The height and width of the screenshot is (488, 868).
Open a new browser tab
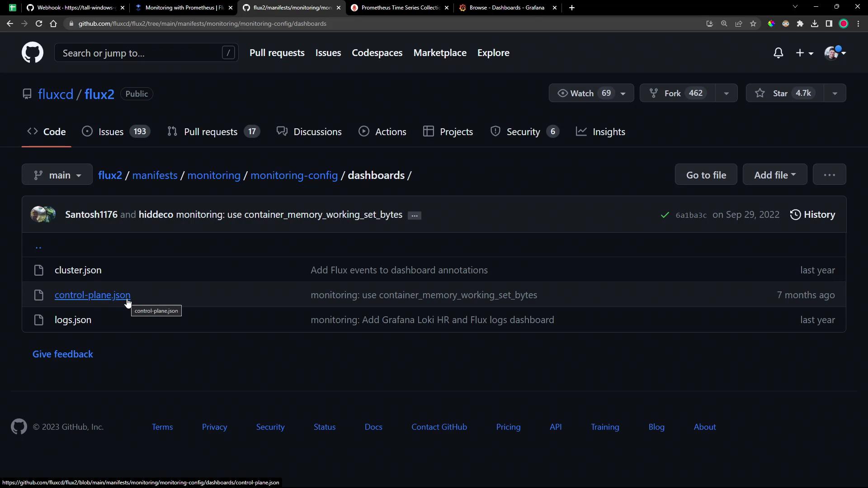pos(572,8)
